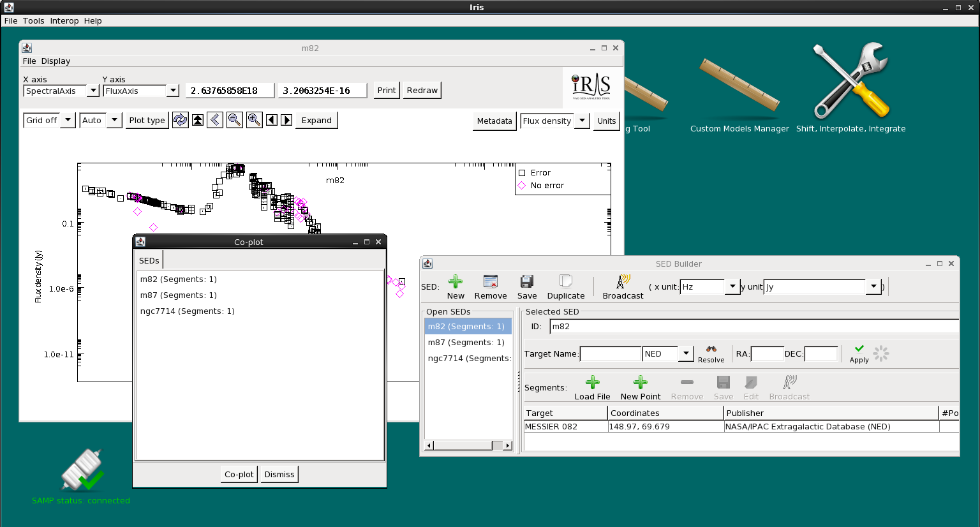The image size is (980, 527).
Task: Zoom out using the minus magnifier icon
Action: 235,120
